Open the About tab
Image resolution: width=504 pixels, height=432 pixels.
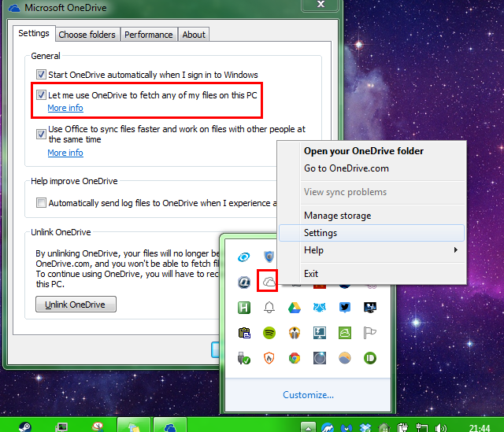point(194,35)
